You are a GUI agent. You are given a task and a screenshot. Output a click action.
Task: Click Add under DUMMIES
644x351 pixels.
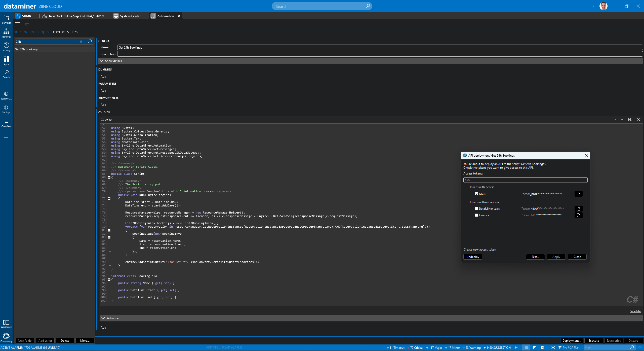click(103, 77)
